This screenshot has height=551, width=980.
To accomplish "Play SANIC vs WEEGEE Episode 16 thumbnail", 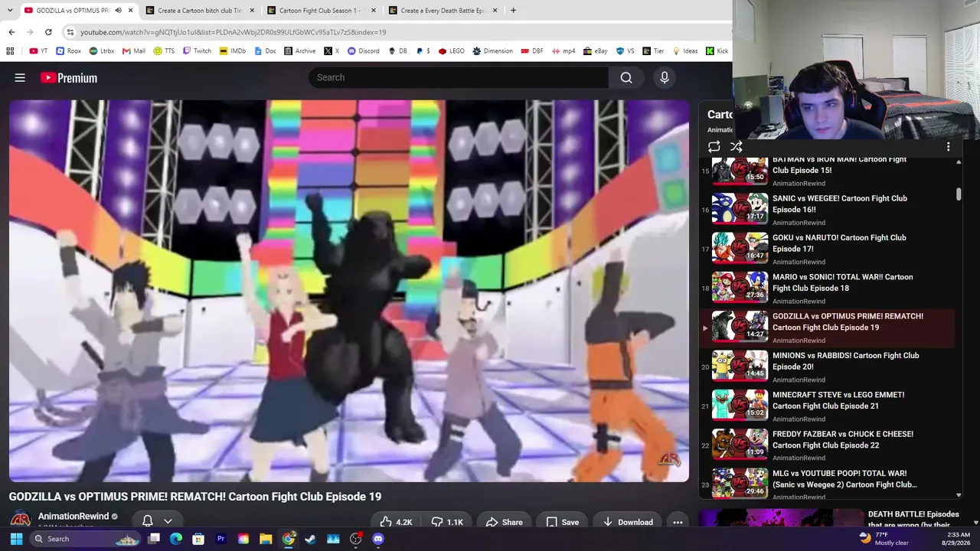I will click(740, 209).
